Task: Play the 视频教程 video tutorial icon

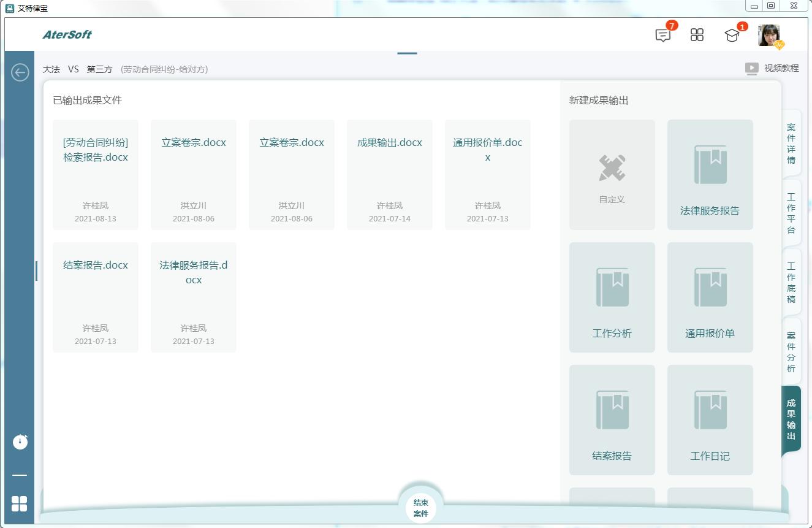Action: (x=751, y=68)
